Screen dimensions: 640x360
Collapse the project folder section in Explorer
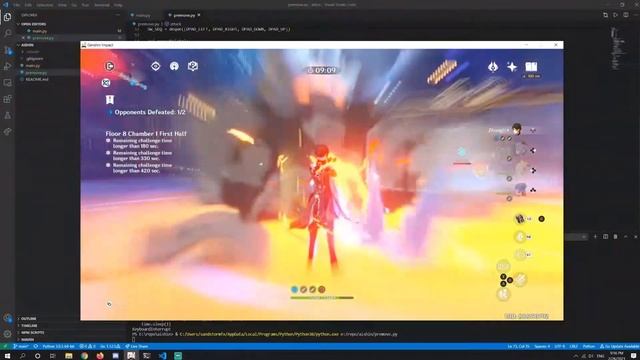pyautogui.click(x=28, y=45)
